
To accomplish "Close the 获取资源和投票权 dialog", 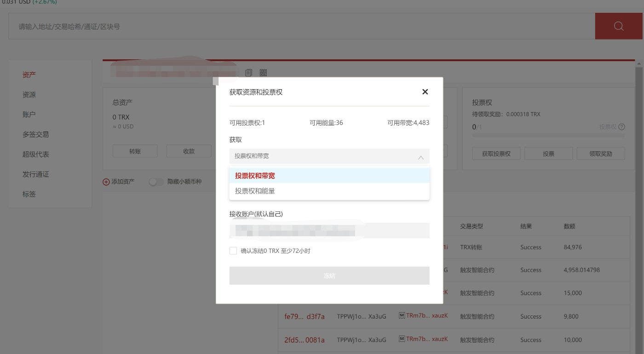I will click(425, 92).
